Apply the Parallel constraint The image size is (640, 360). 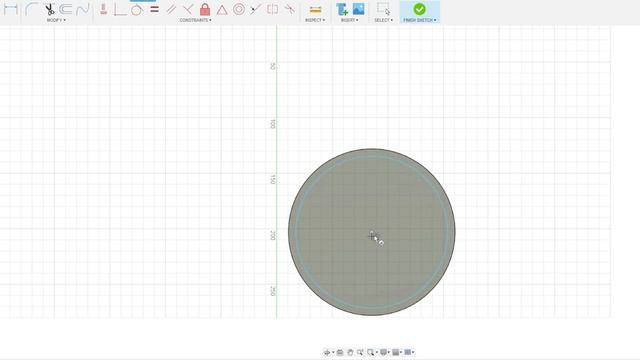[x=171, y=9]
